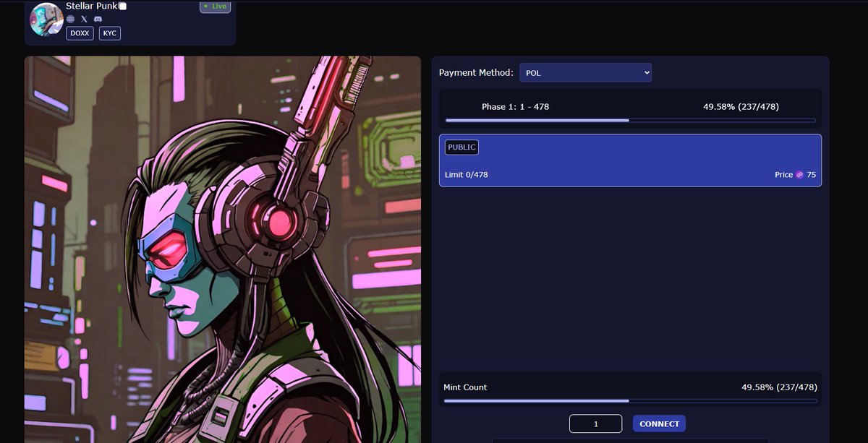Open the Payment Method POL dropdown

click(x=585, y=73)
